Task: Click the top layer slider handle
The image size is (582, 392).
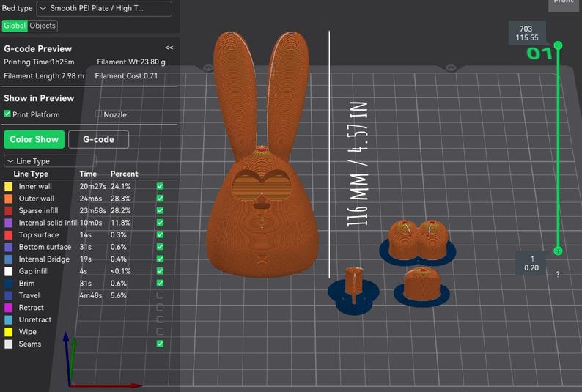Action: [558, 45]
